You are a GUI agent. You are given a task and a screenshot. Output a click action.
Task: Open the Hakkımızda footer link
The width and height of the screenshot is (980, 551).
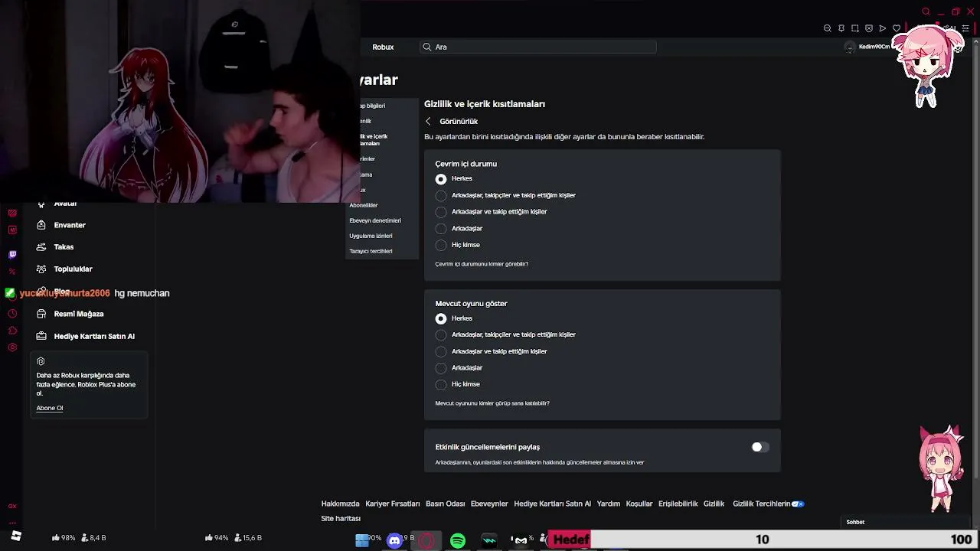coord(340,504)
